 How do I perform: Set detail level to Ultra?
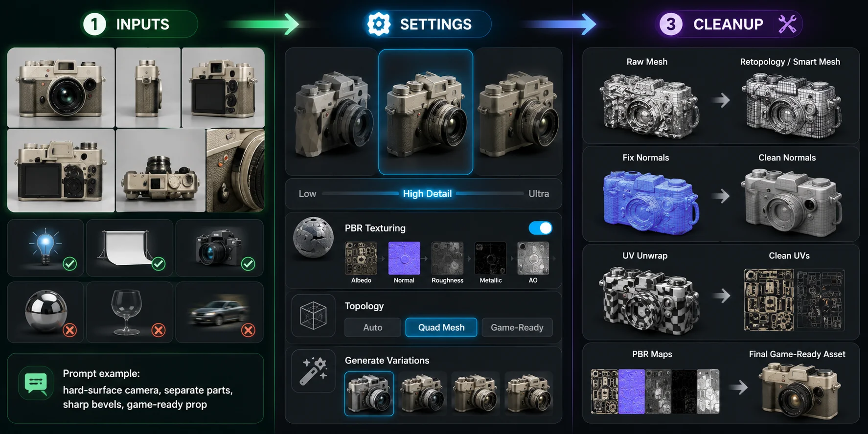coord(539,194)
